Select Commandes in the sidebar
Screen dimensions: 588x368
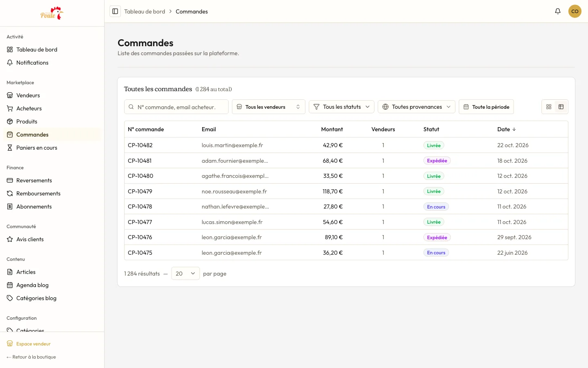click(52, 135)
